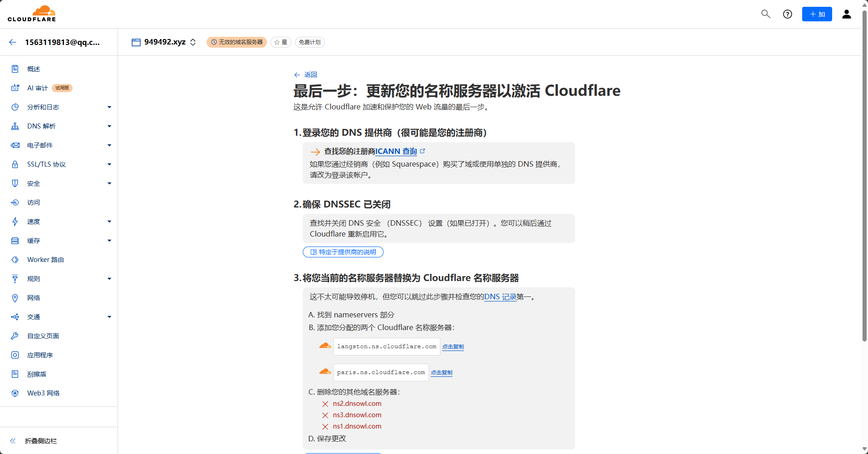Click the 无效的域名服务器 status badge

click(x=237, y=42)
